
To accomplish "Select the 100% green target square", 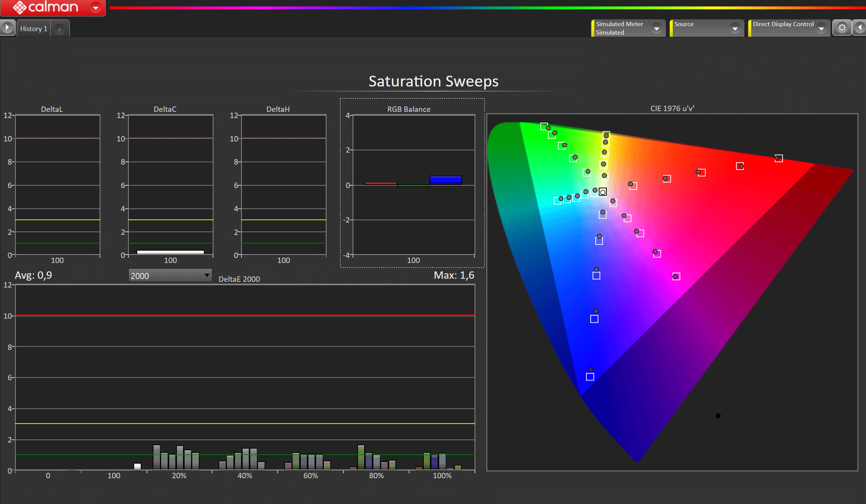I will 544,126.
